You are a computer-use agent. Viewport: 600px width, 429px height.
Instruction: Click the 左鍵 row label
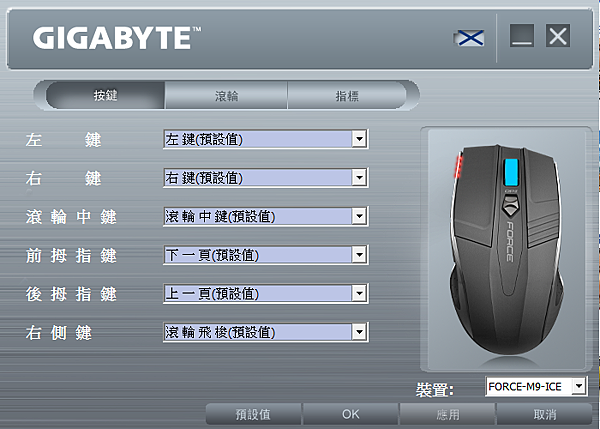click(64, 140)
